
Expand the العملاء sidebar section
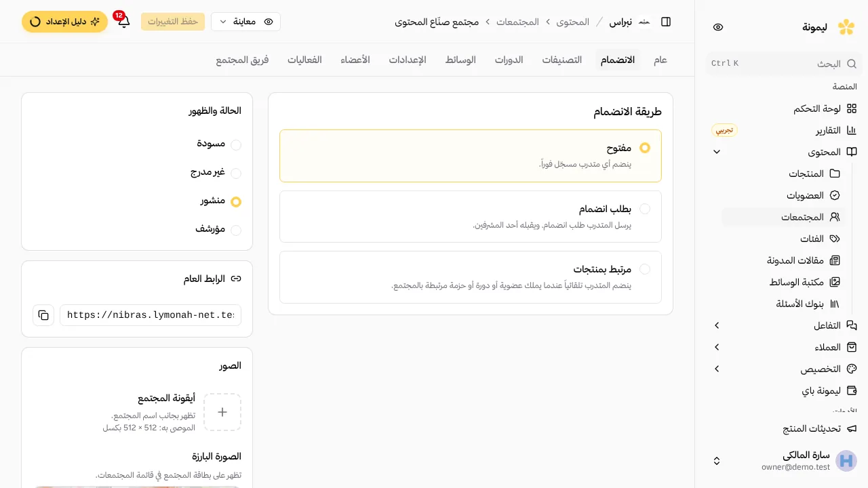tap(717, 347)
